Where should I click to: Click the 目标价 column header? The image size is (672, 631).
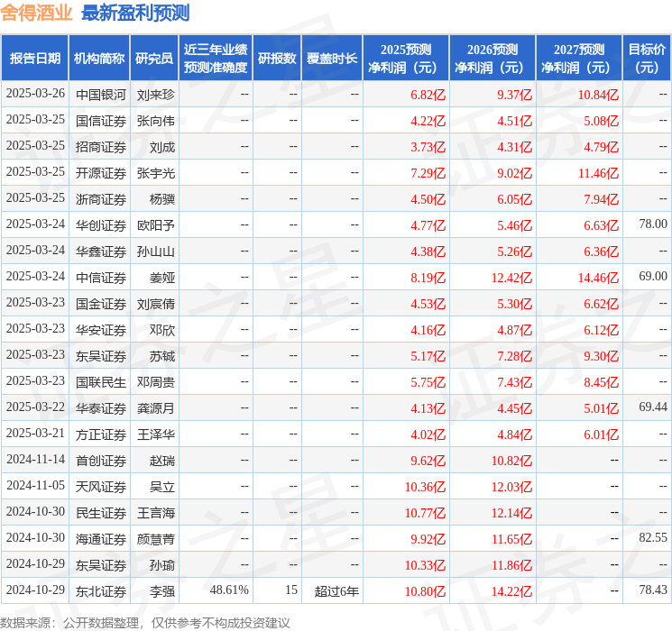point(647,59)
